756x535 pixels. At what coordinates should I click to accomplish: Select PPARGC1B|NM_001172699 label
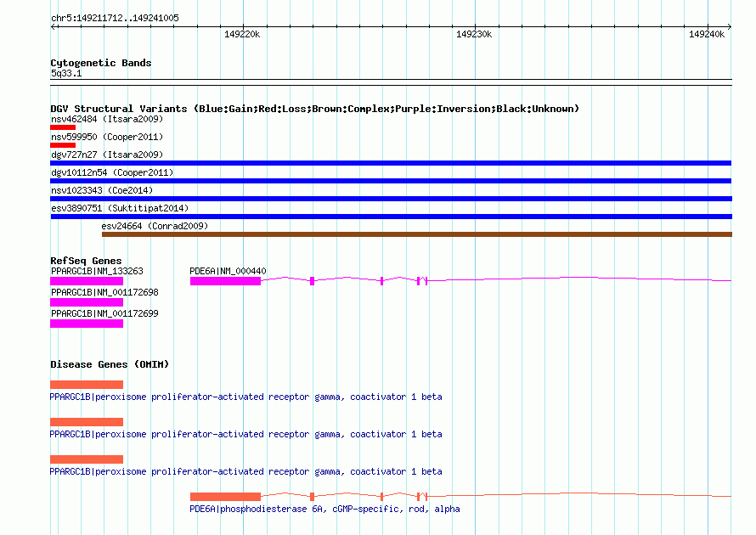104,313
